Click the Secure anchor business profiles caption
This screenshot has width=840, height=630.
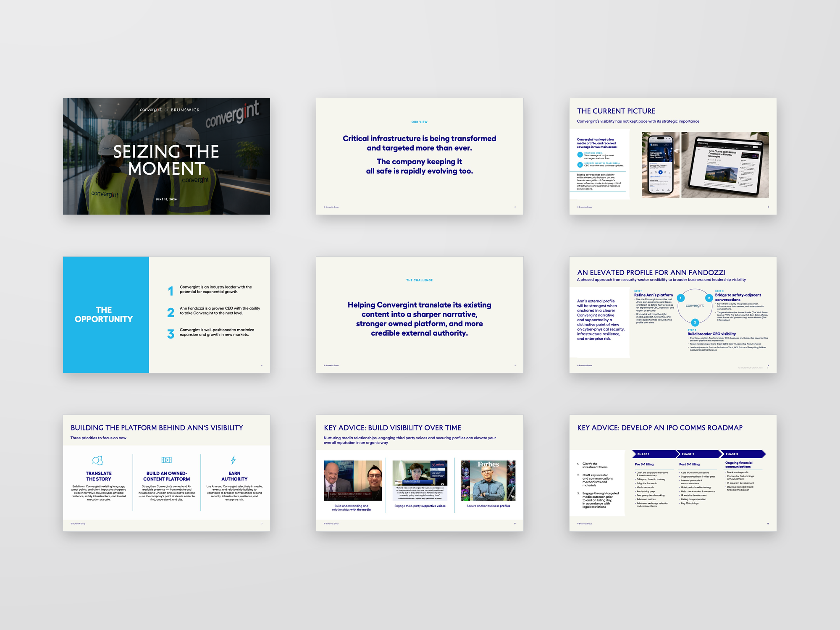(x=488, y=506)
